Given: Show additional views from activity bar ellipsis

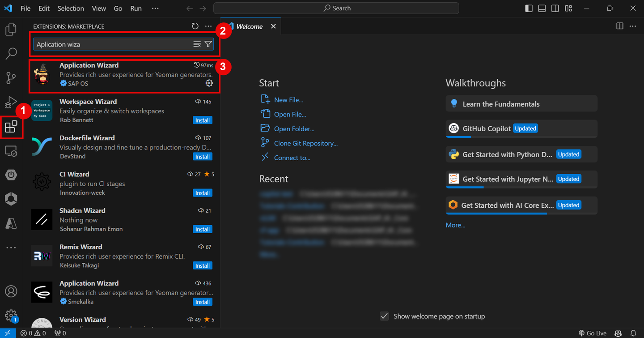Looking at the screenshot, I should [11, 248].
